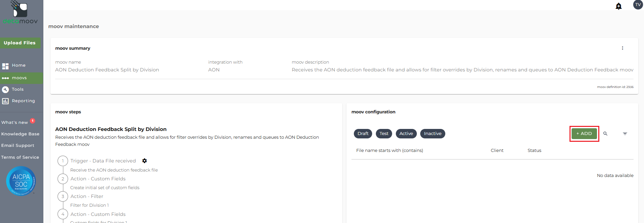Click the moov maintenance page title

(73, 26)
